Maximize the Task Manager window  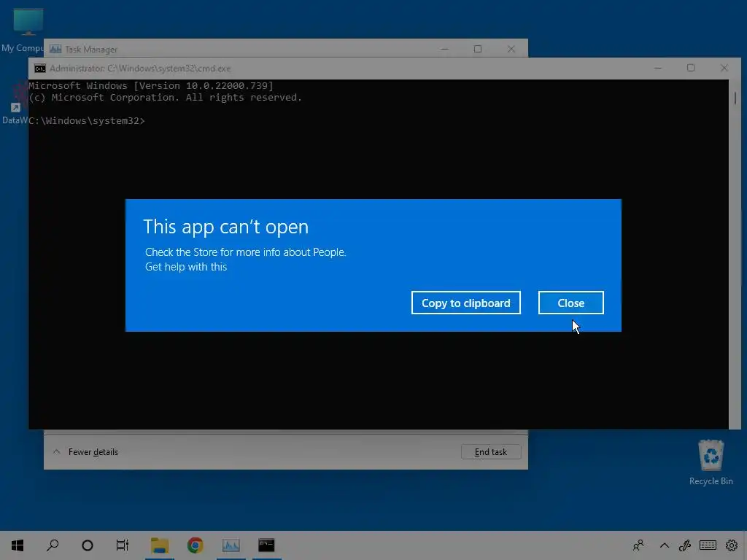pyautogui.click(x=478, y=49)
